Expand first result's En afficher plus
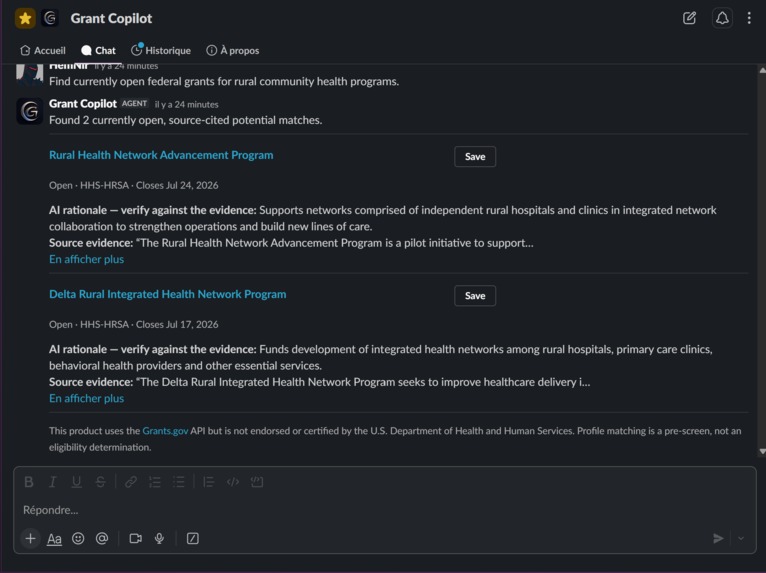 coord(86,259)
